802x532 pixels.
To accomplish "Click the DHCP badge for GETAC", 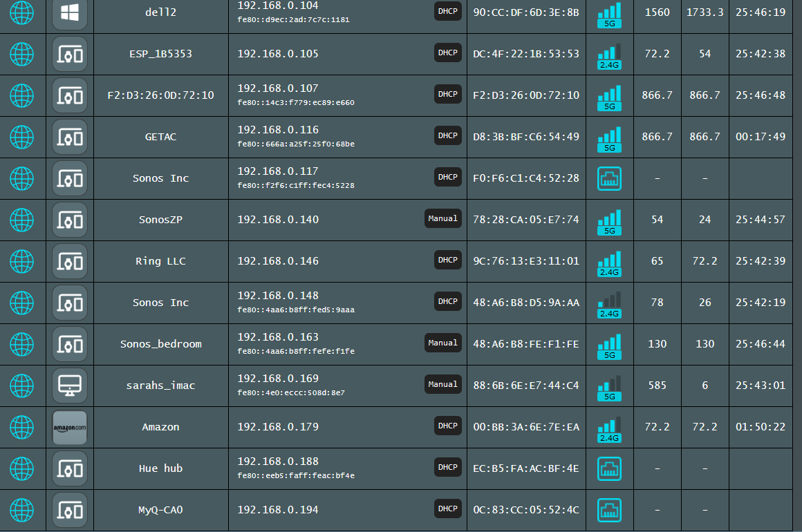I will (447, 135).
